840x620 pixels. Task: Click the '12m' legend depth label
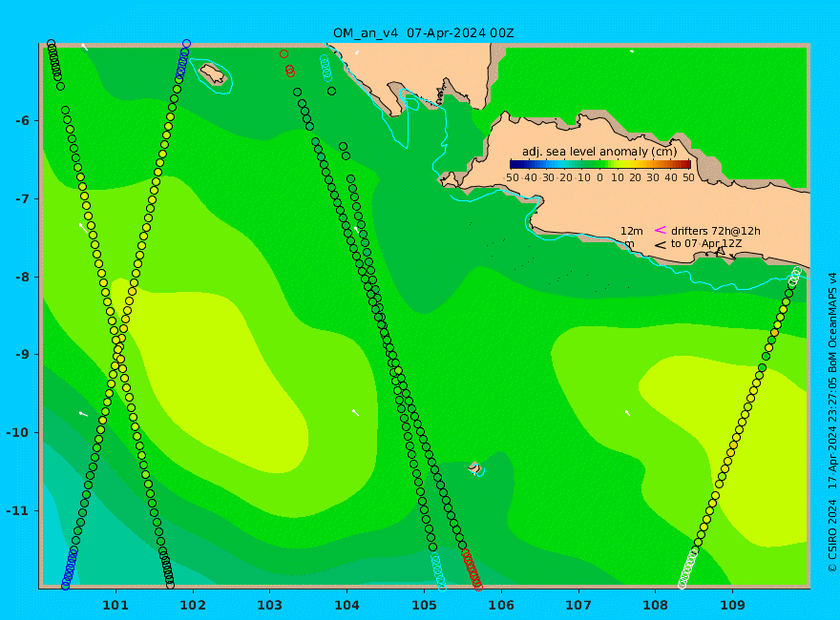[632, 231]
